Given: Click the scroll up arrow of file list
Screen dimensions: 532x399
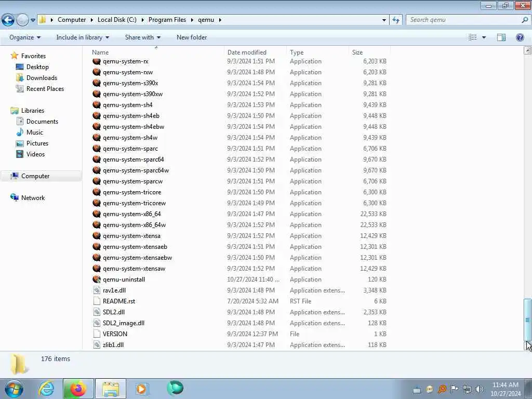Looking at the screenshot, I should (527, 50).
